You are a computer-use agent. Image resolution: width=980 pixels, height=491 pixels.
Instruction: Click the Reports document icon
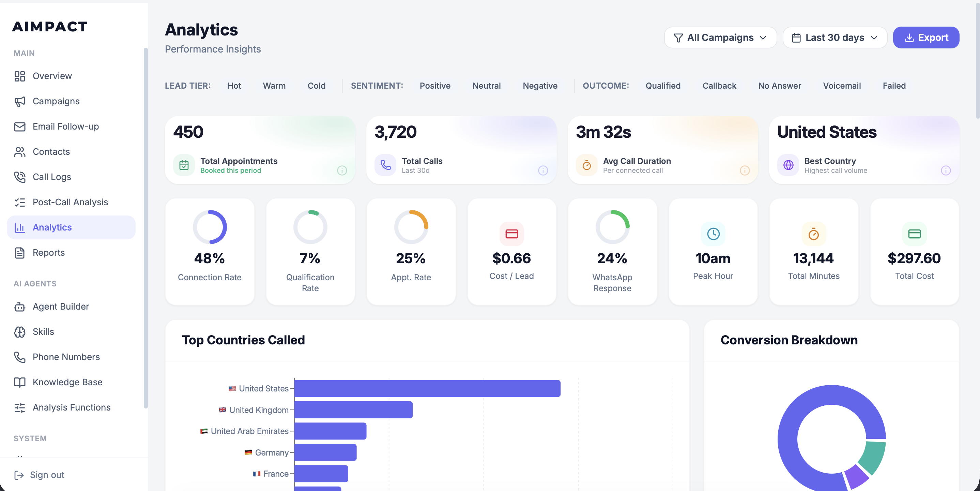pyautogui.click(x=20, y=253)
